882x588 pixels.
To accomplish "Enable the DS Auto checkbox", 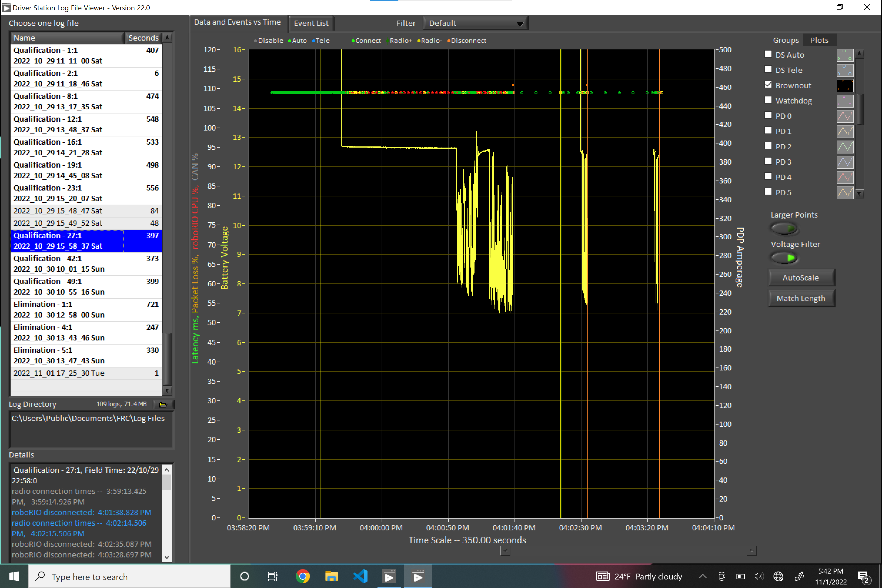I will pos(768,54).
